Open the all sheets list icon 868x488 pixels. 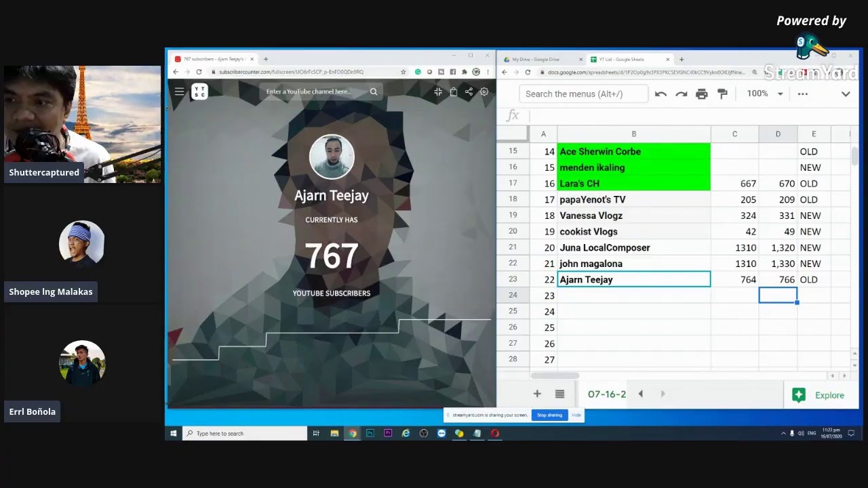pyautogui.click(x=559, y=394)
